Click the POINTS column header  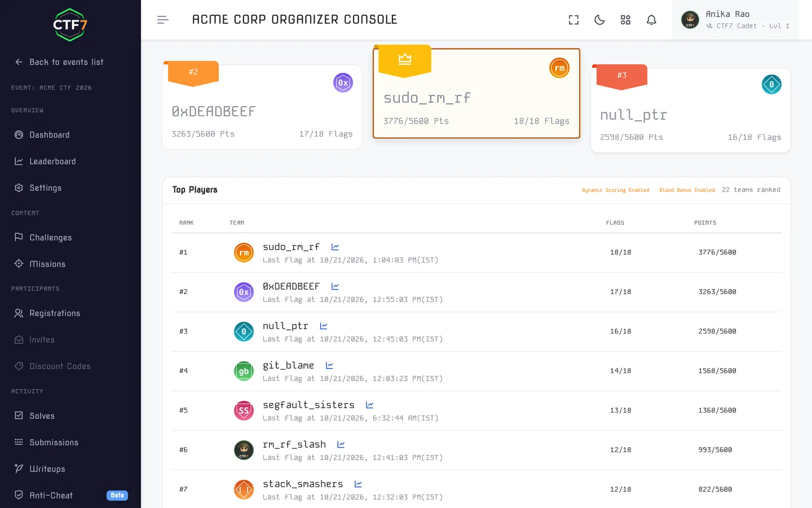tap(705, 223)
